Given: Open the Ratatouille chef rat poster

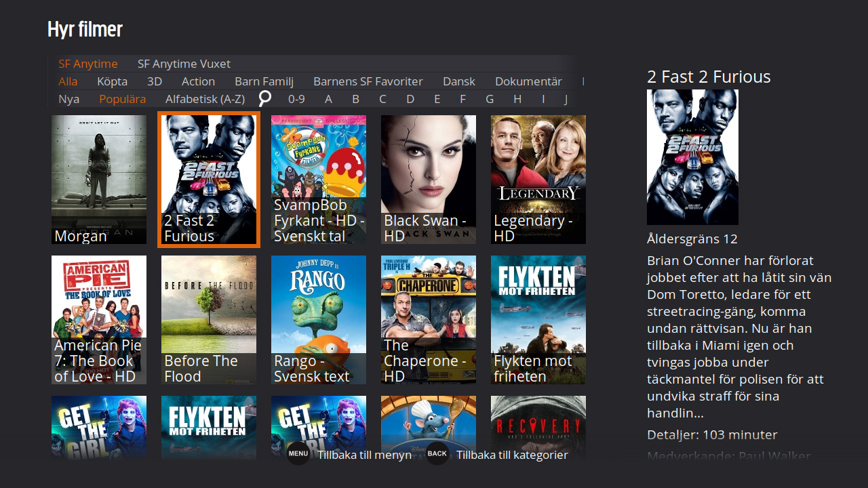Looking at the screenshot, I should (429, 427).
